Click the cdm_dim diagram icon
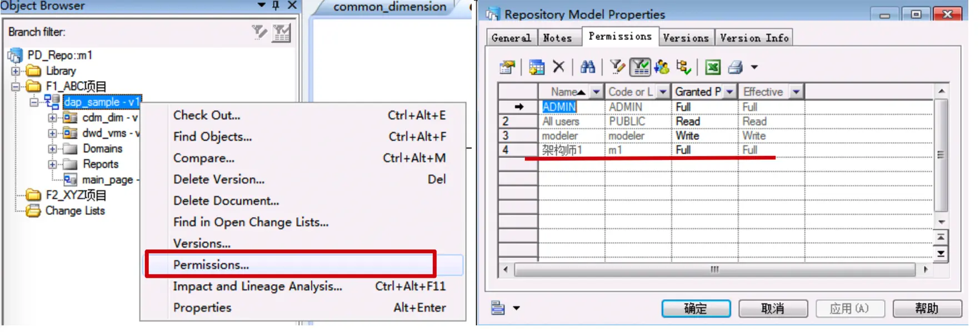The image size is (980, 332). point(70,118)
